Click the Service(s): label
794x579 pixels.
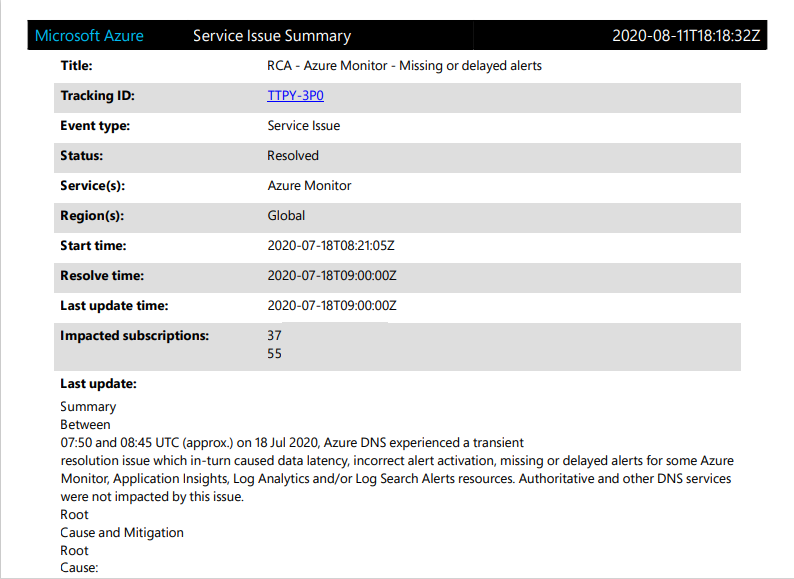click(92, 186)
